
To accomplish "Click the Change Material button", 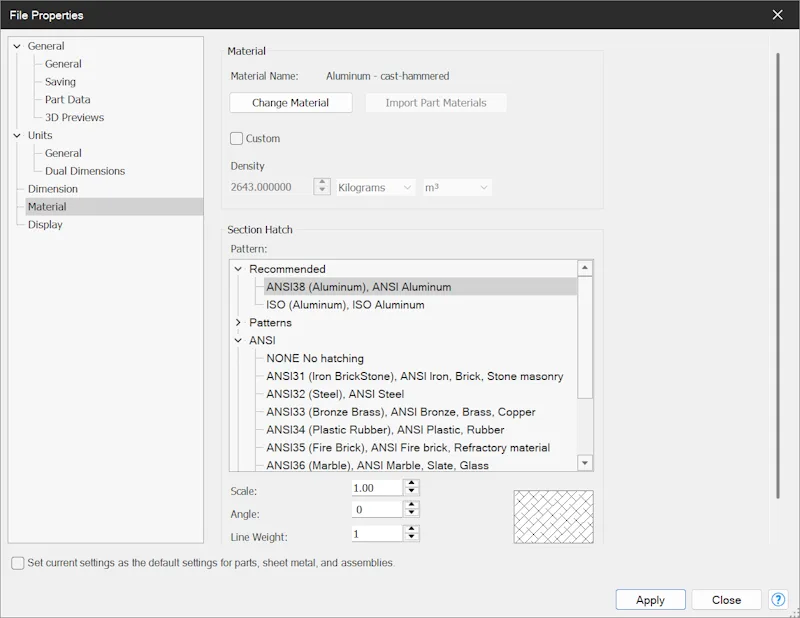I will tap(291, 103).
